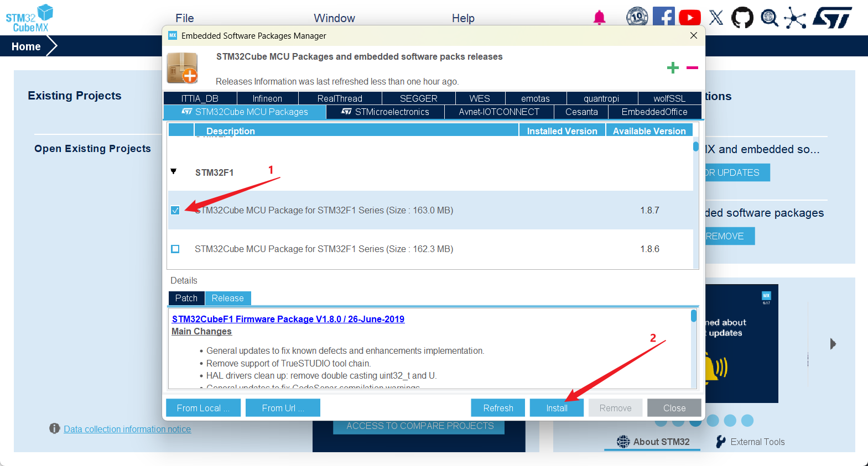Check the STM32F1 package 162.3 MB checkbox
Image resolution: width=868 pixels, height=466 pixels.
[x=175, y=249]
